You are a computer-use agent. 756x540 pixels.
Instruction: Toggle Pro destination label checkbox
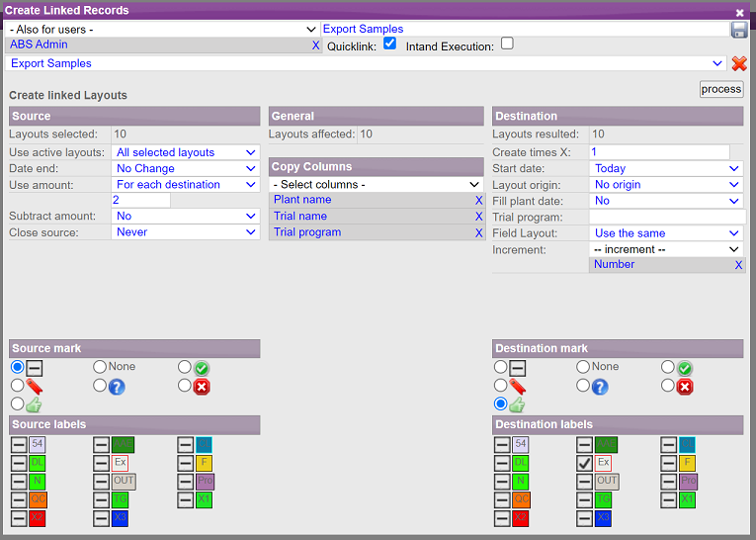pyautogui.click(x=669, y=482)
